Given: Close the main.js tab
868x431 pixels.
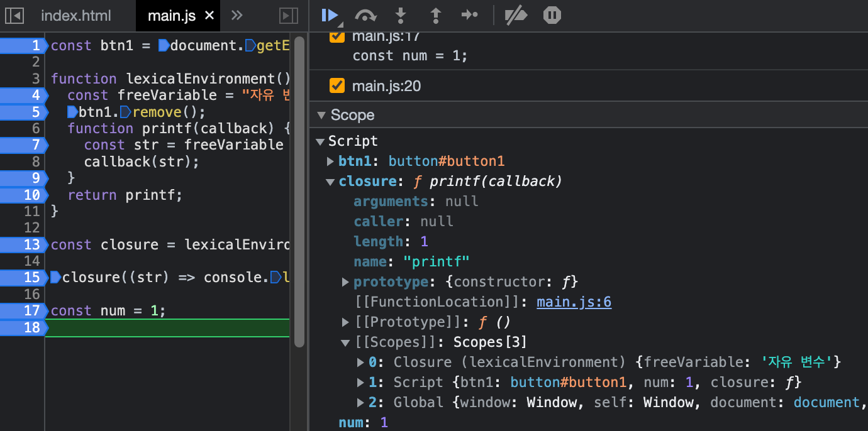Looking at the screenshot, I should [x=209, y=16].
